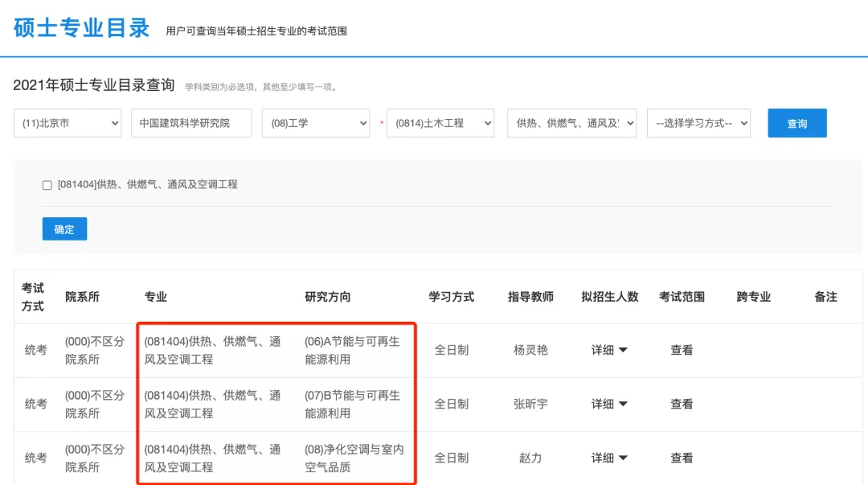Click the 考试方式 column header
The height and width of the screenshot is (485, 868).
click(x=34, y=296)
